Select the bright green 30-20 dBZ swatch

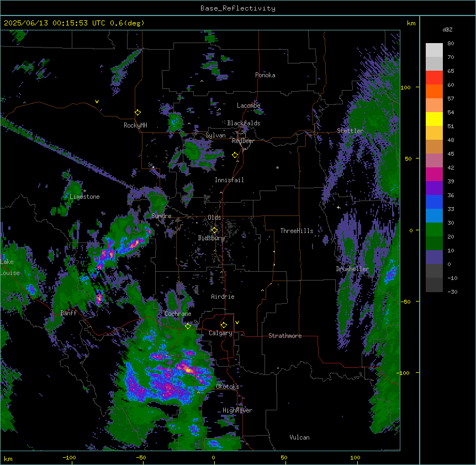[x=434, y=230]
